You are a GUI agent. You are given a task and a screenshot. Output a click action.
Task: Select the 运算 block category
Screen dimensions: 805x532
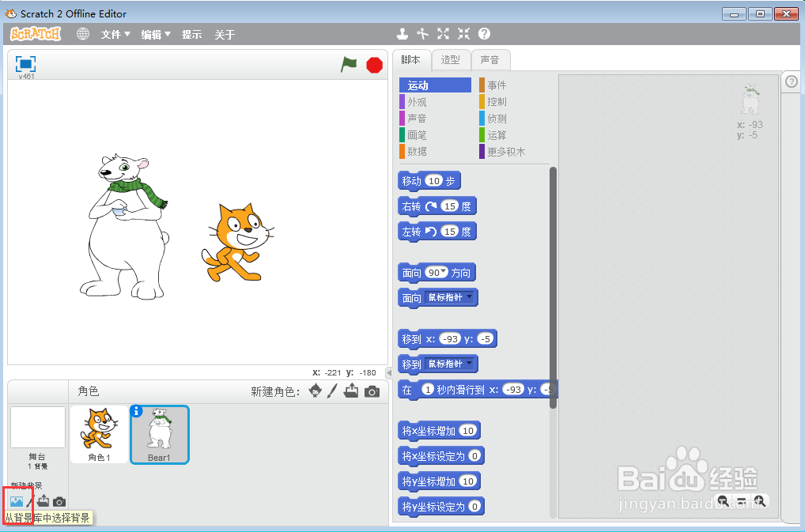[x=513, y=135]
